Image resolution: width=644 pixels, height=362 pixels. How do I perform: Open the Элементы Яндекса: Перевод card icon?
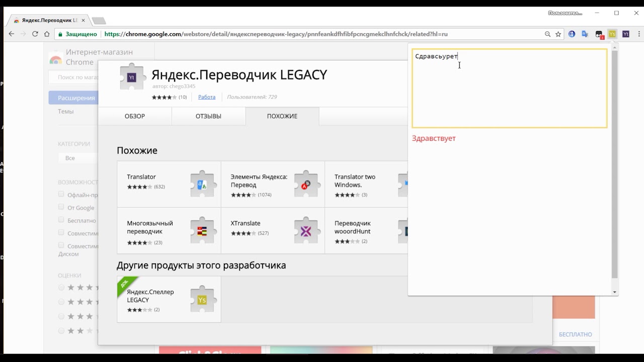(x=306, y=185)
